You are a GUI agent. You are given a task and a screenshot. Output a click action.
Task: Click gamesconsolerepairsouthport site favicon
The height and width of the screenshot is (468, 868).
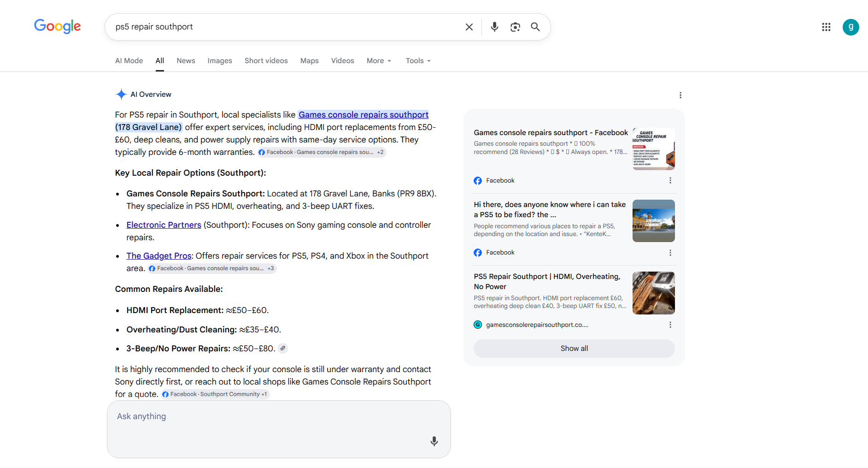pos(478,325)
